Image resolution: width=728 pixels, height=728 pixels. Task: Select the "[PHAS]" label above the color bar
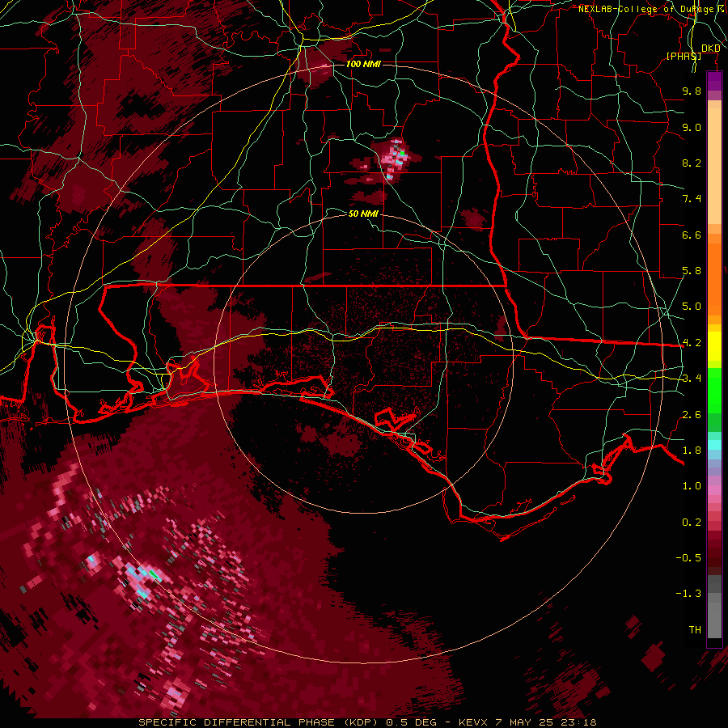pyautogui.click(x=684, y=56)
